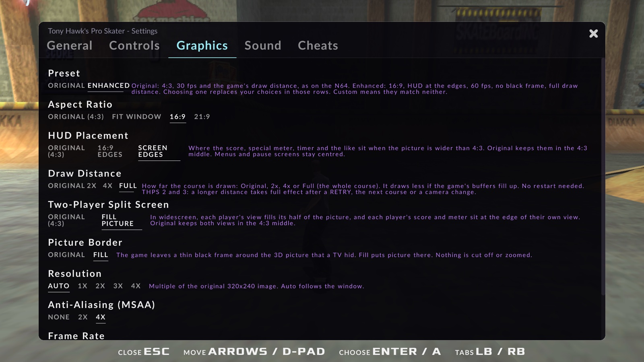Set Draw Distance to 4X
The width and height of the screenshot is (644, 362).
pos(107,186)
